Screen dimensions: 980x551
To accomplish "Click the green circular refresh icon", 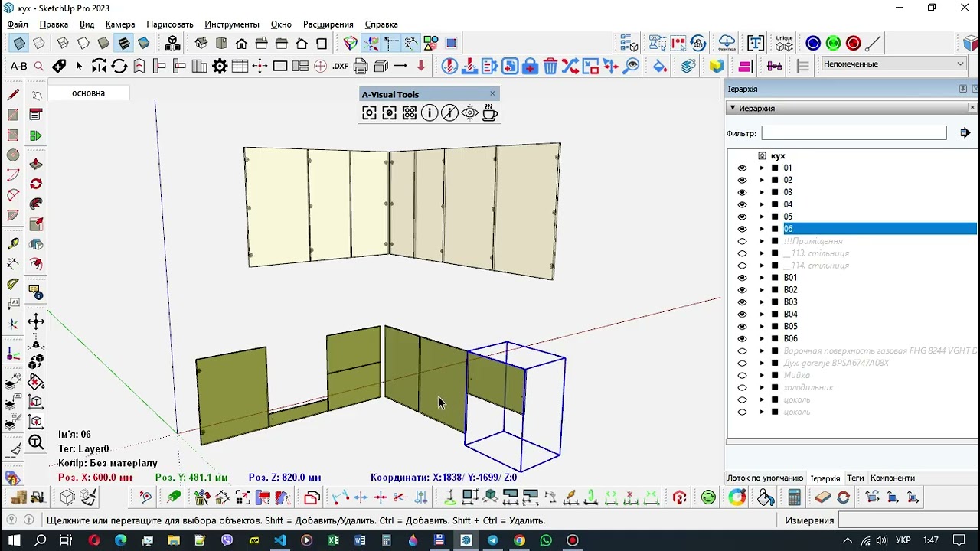I will [x=708, y=497].
